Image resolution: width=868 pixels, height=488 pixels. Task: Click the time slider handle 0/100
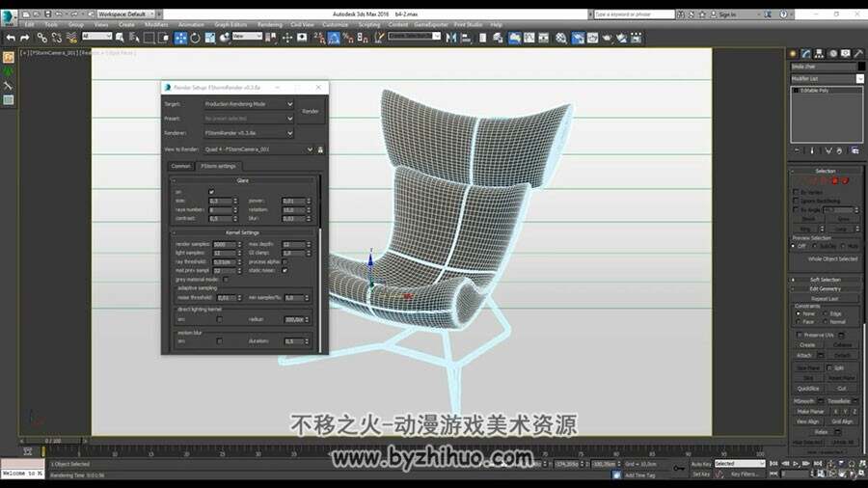[53, 441]
